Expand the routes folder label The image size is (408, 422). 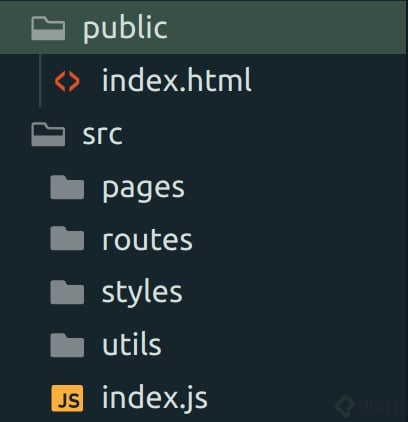point(147,240)
